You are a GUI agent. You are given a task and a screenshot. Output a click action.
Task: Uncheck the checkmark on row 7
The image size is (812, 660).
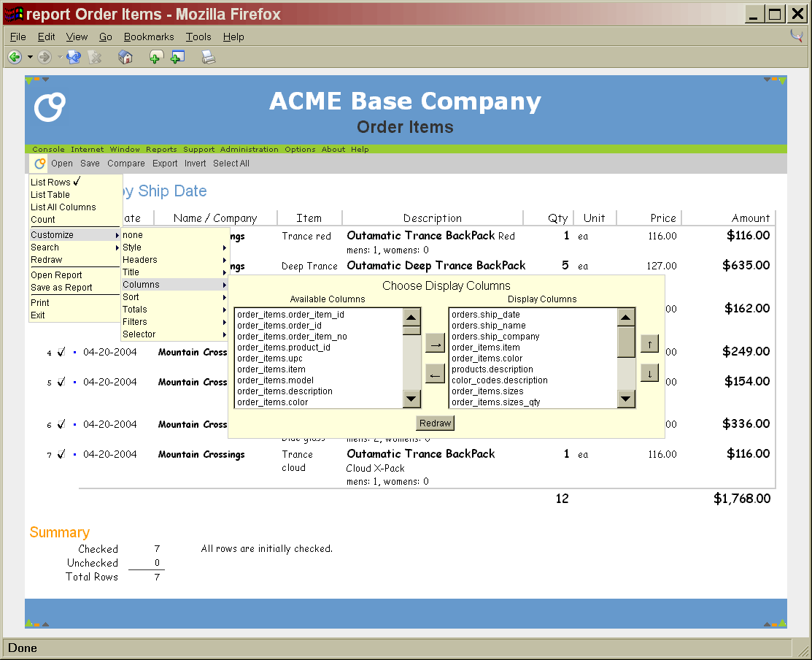pos(61,454)
